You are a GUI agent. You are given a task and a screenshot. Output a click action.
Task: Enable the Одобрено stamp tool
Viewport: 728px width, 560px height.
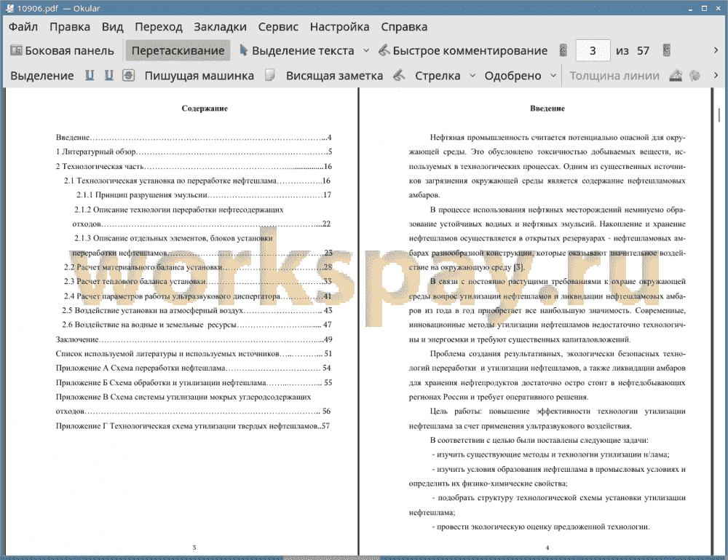513,76
